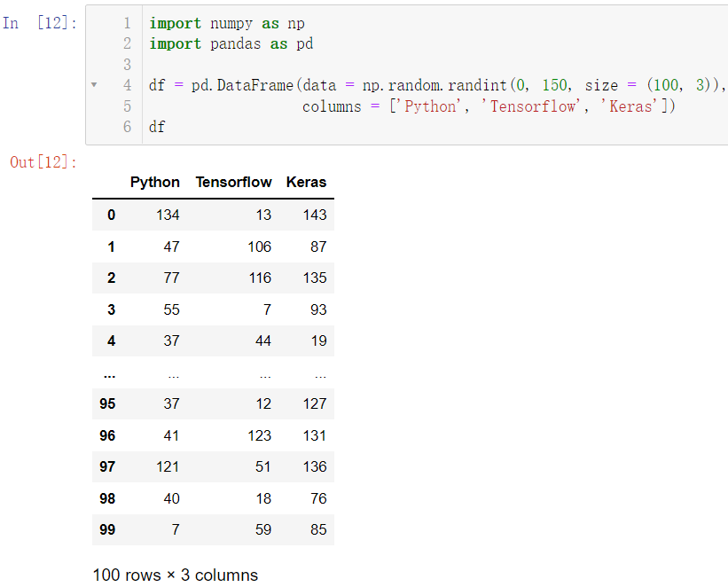
Task: Click Tensorflow value 106 in row 1
Action: click(x=260, y=247)
